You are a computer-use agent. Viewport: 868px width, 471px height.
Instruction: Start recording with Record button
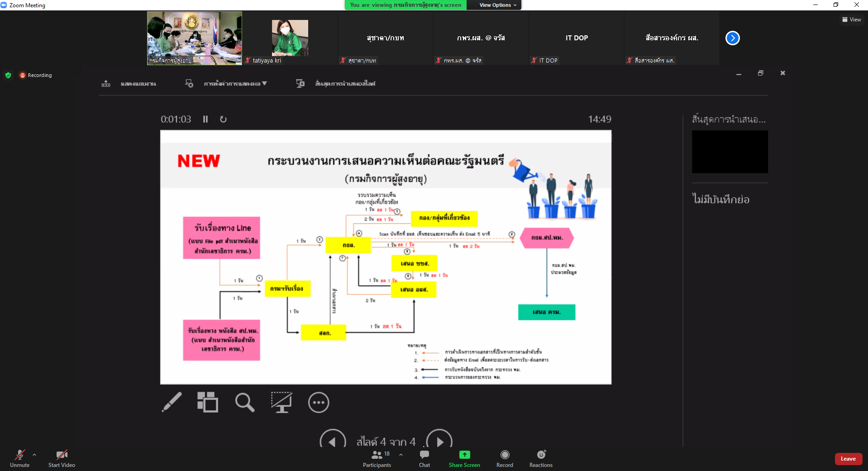(505, 458)
